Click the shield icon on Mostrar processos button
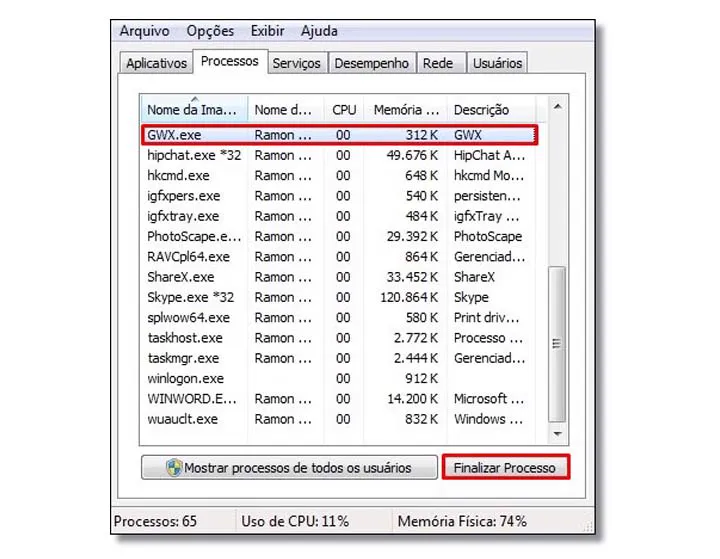The width and height of the screenshot is (720, 559). tap(174, 468)
